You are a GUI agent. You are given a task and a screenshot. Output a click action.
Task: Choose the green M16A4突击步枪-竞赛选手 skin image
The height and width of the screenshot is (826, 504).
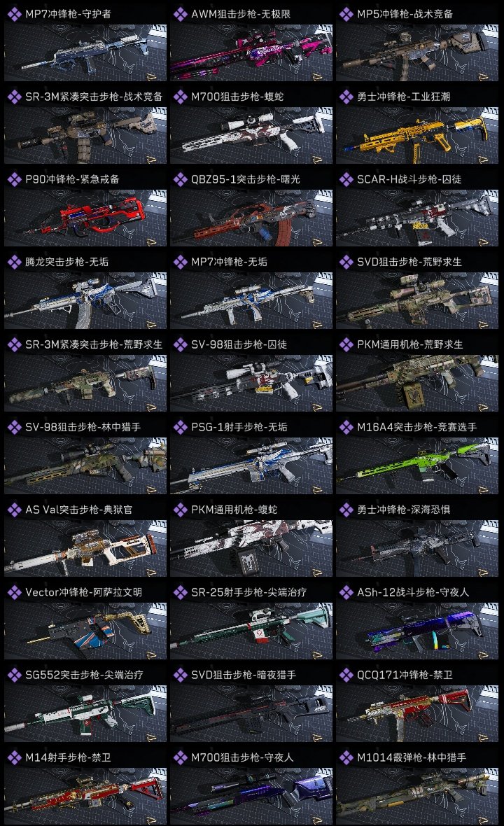[x=417, y=465]
